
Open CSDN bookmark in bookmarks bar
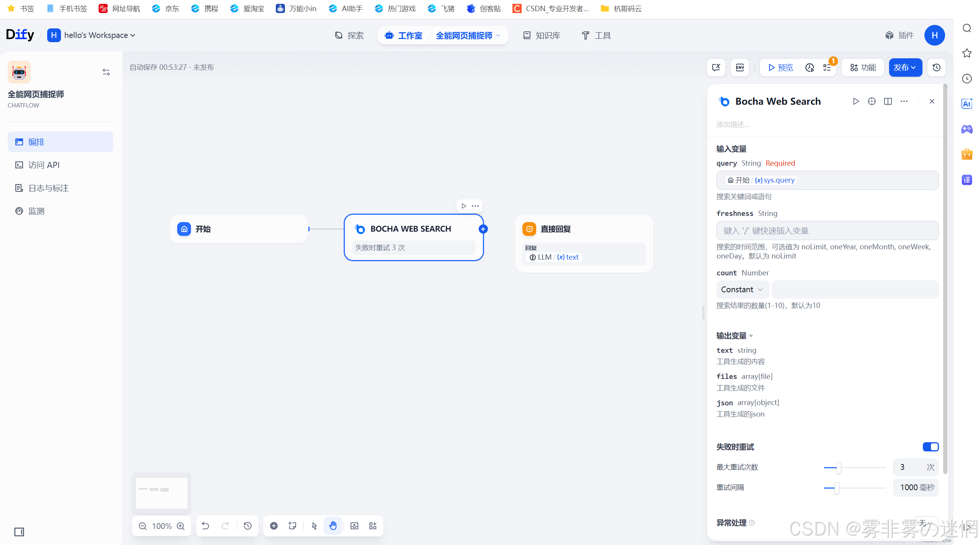tap(551, 8)
